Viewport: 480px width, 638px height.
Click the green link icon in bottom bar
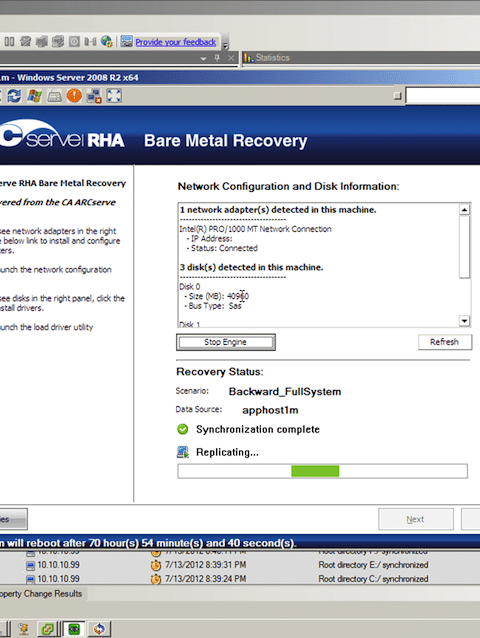48,629
